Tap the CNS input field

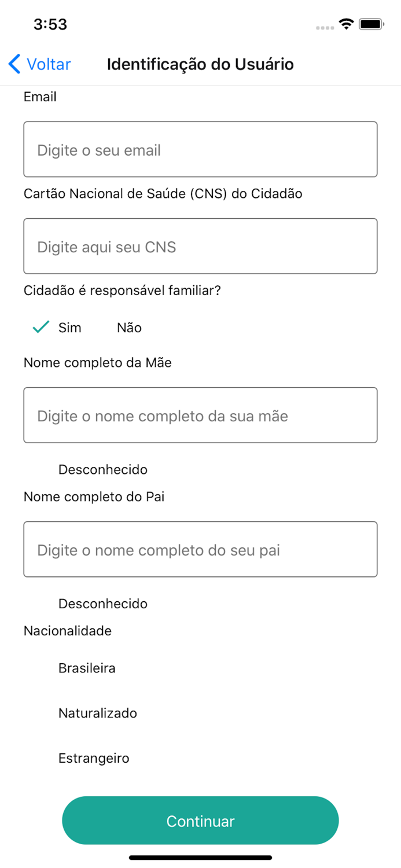click(x=200, y=246)
